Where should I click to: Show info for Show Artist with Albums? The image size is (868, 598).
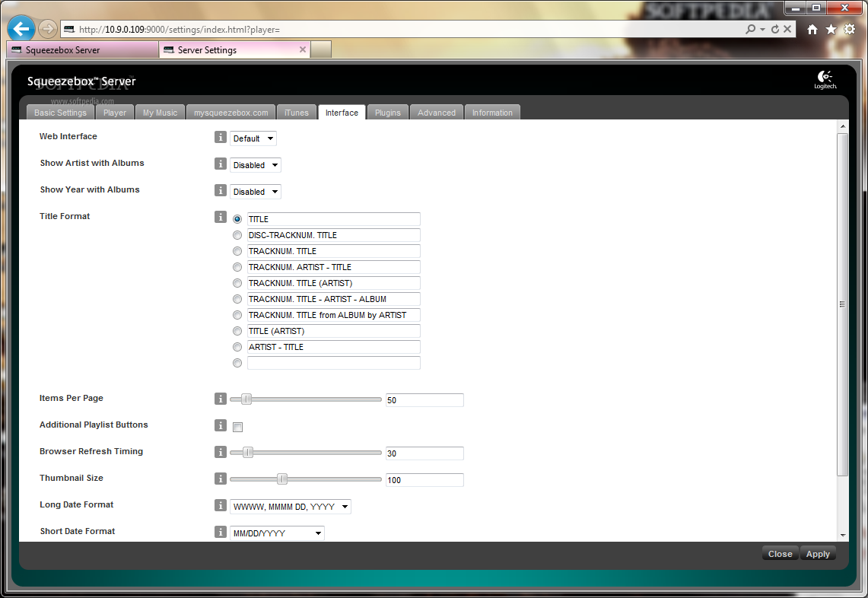(221, 164)
